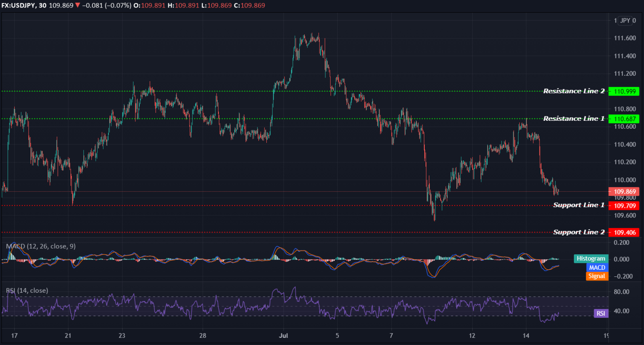Click the open value O:109.891

click(x=149, y=6)
